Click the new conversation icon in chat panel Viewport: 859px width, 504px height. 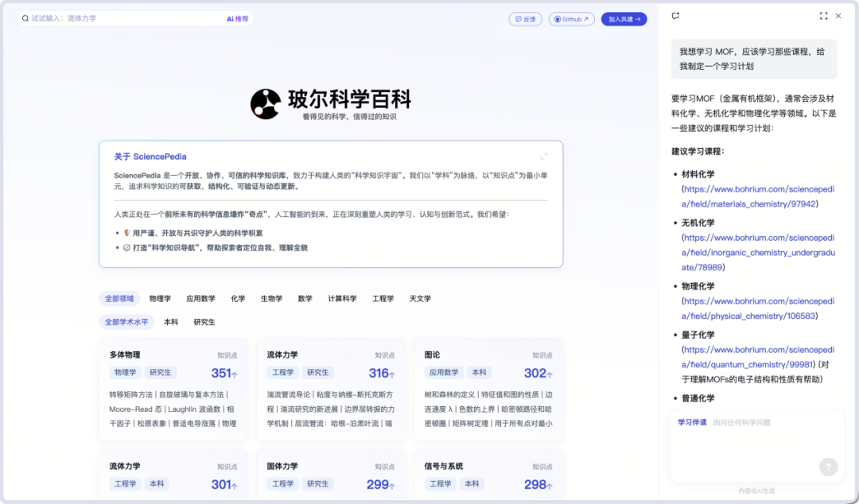tap(675, 16)
